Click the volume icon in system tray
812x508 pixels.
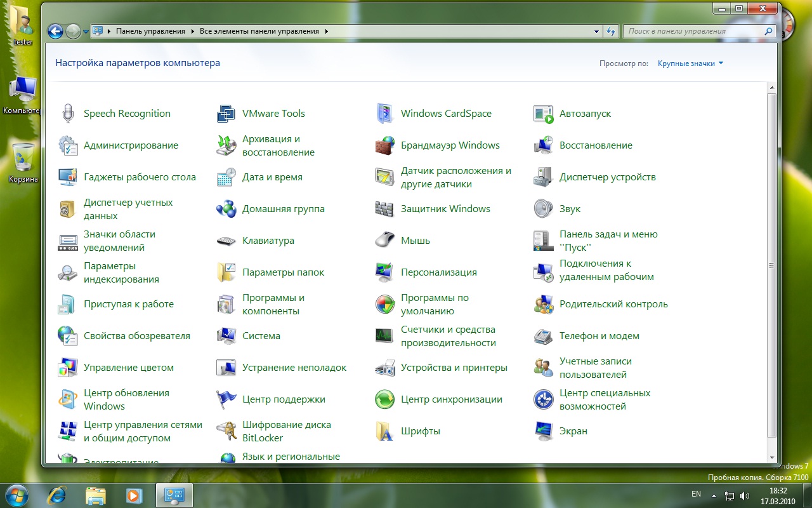pyautogui.click(x=744, y=495)
